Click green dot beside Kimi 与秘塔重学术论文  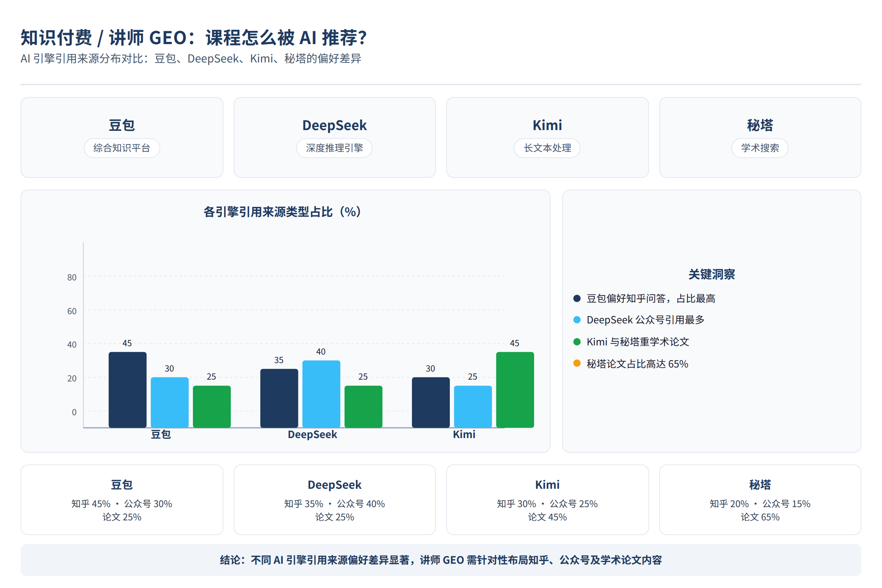(x=577, y=342)
